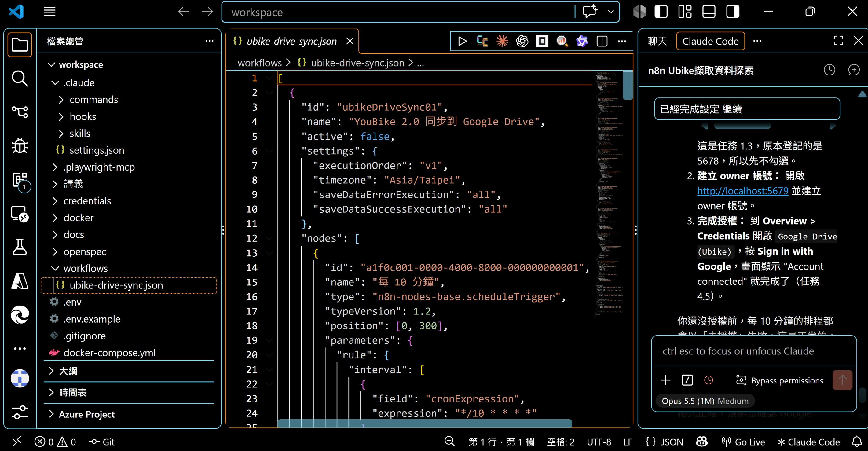Click the Claude message input field
This screenshot has height=451, width=868.
[754, 351]
